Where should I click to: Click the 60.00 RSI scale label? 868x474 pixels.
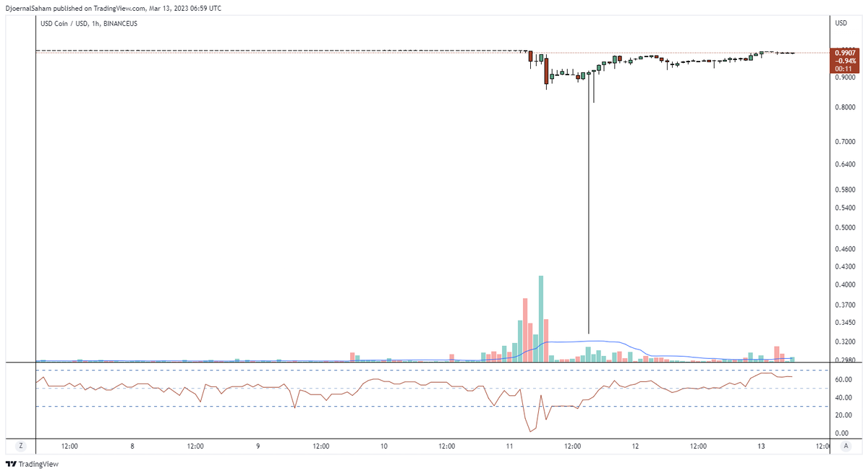click(x=843, y=380)
